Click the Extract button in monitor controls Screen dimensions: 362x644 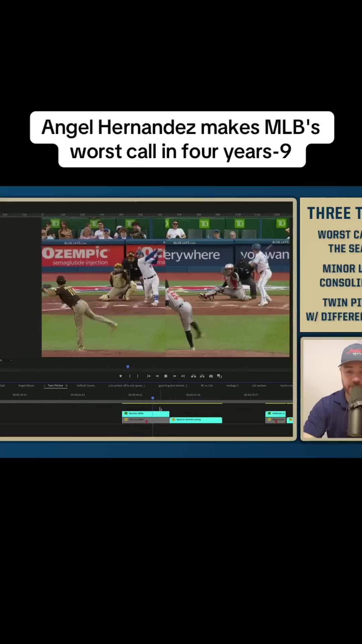[x=202, y=376]
